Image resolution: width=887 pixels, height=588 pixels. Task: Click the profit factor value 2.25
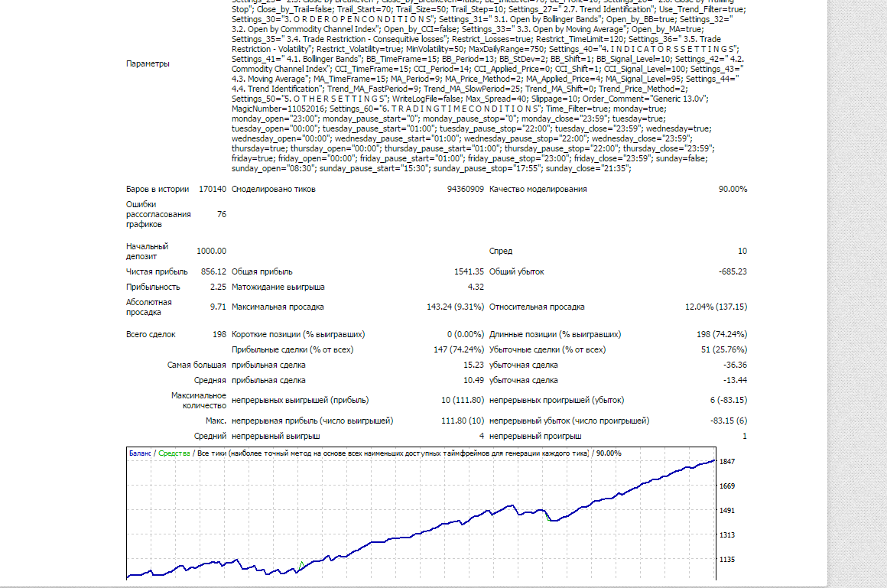pos(218,287)
